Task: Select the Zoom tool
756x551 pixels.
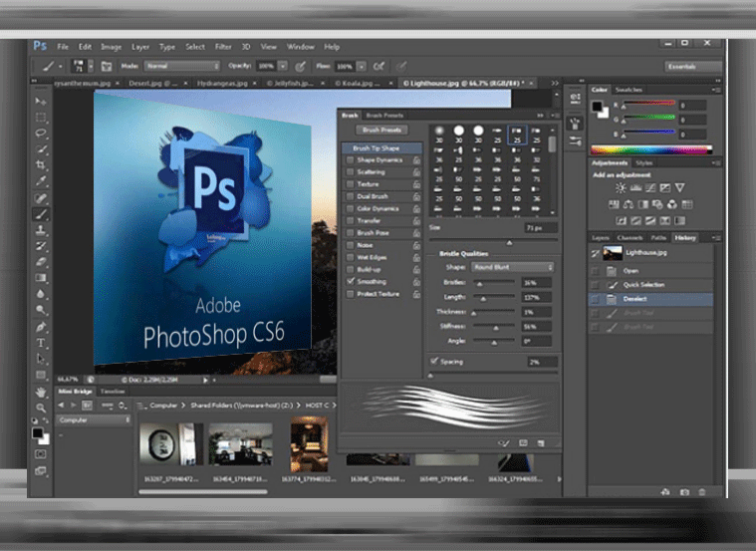Action: pos(41,409)
